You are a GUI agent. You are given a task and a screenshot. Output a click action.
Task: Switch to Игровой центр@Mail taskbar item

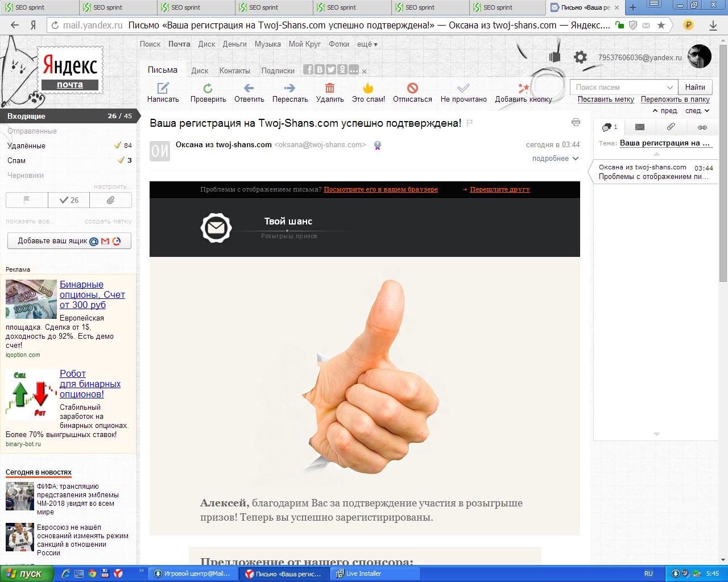pos(193,573)
